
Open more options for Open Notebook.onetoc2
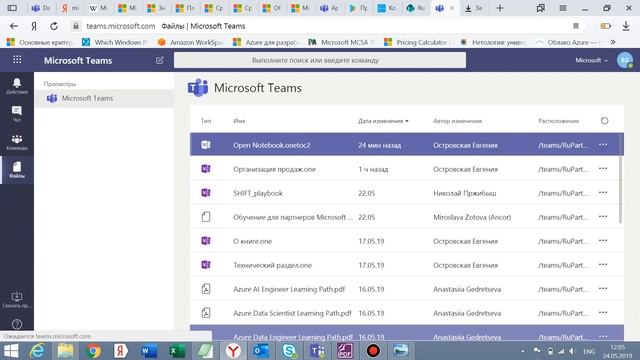(x=603, y=144)
